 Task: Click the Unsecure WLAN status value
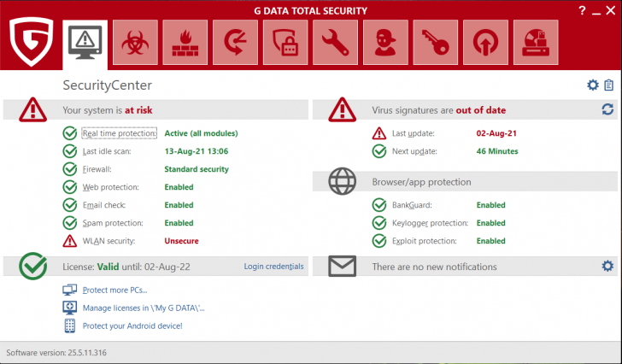click(182, 241)
